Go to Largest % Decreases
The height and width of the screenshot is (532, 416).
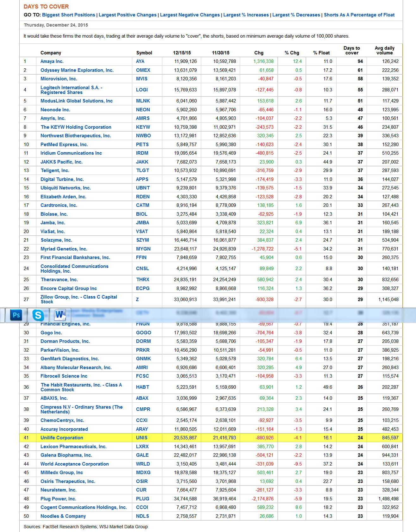(296, 15)
